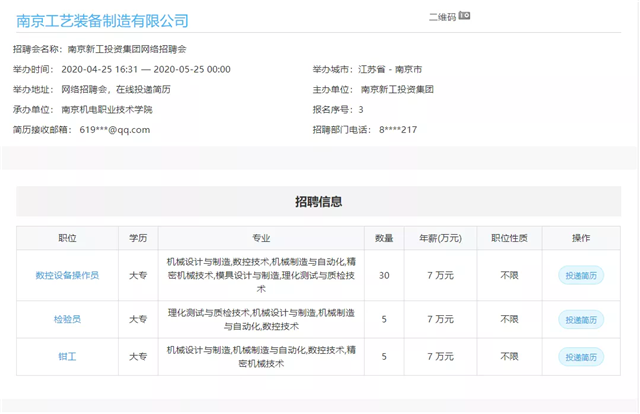Click the organizer name 南京新工投资集团
This screenshot has height=414, width=640.
(397, 89)
